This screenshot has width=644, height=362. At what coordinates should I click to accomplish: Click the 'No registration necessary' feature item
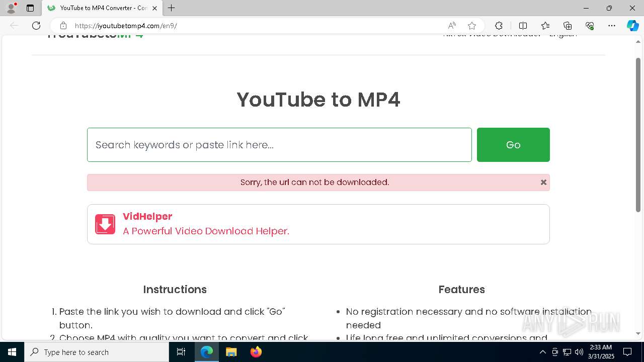point(469,318)
